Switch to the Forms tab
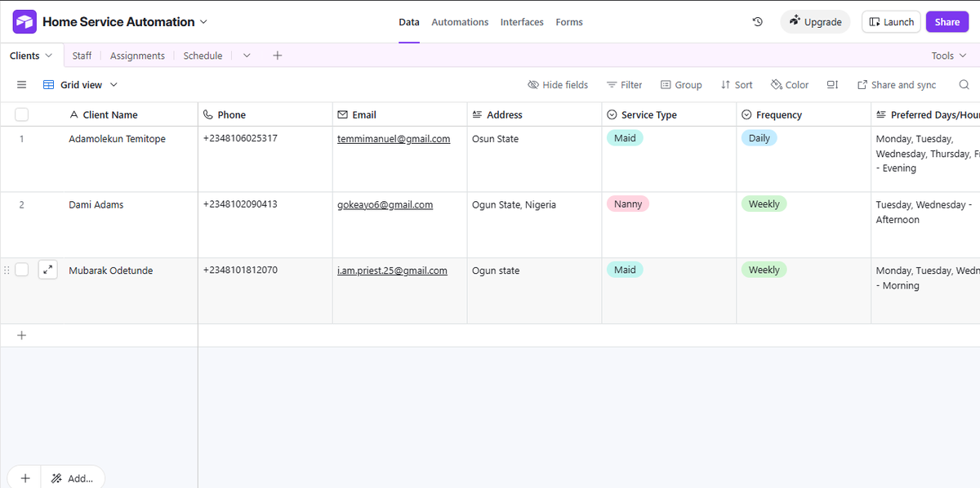The height and width of the screenshot is (488, 980). pyautogui.click(x=569, y=22)
